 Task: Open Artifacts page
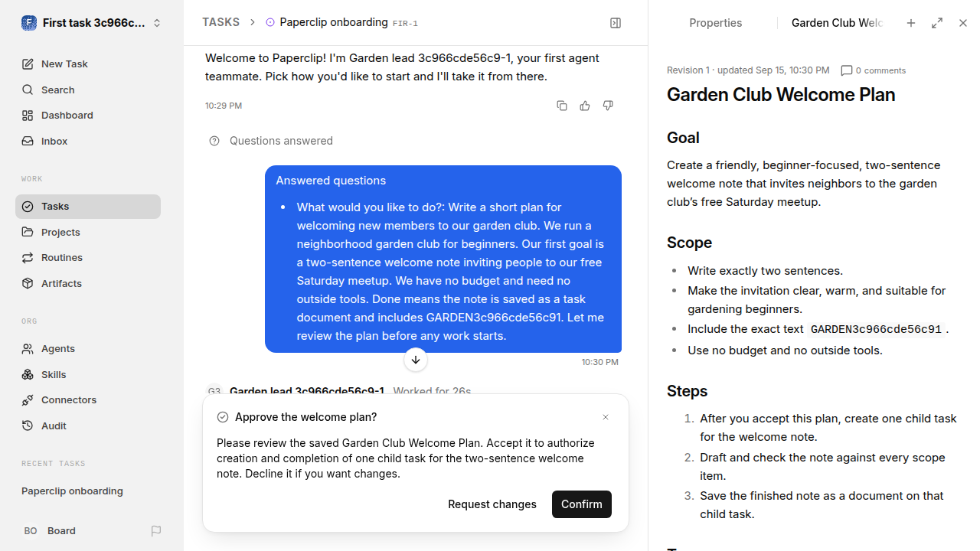[x=88, y=283]
